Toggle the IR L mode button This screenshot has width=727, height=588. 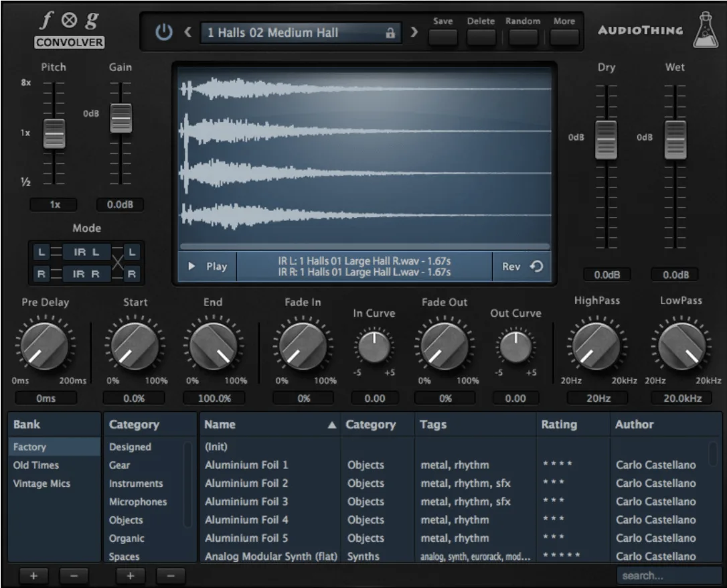[87, 252]
